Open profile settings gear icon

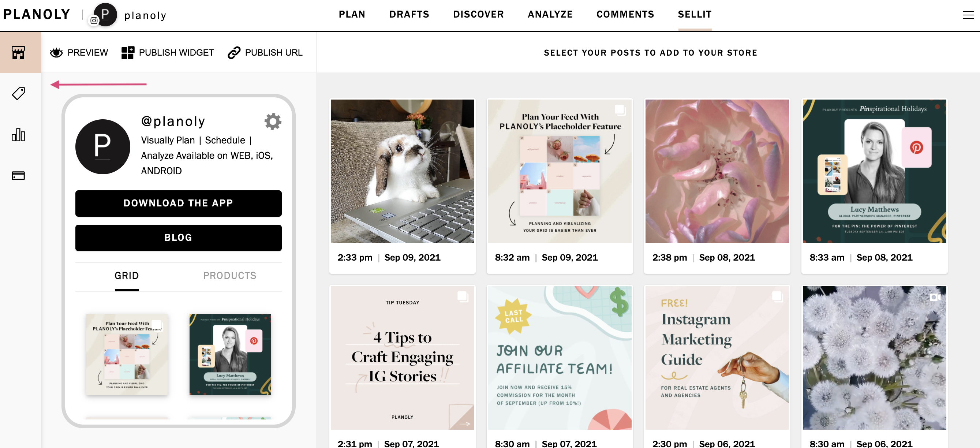[x=273, y=122]
